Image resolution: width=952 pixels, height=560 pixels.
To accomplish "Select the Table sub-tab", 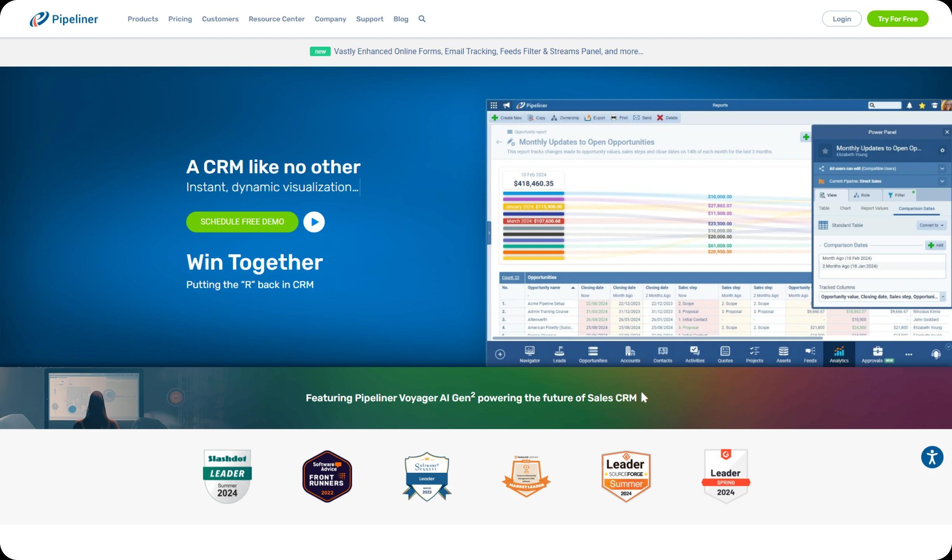I will pos(824,208).
